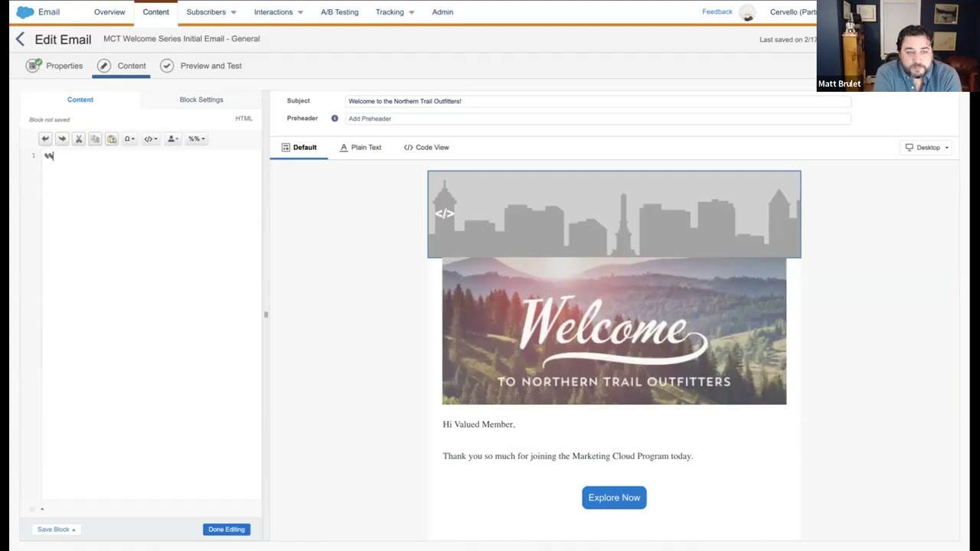Viewport: 980px width, 551px height.
Task: Click the code block icon on skyline header
Action: pyautogui.click(x=445, y=214)
